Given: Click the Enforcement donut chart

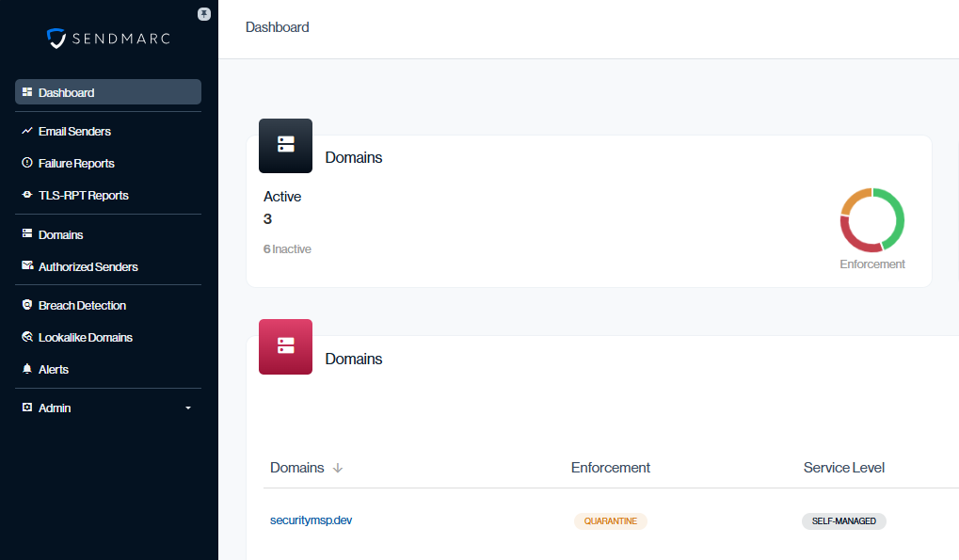Looking at the screenshot, I should pyautogui.click(x=872, y=220).
